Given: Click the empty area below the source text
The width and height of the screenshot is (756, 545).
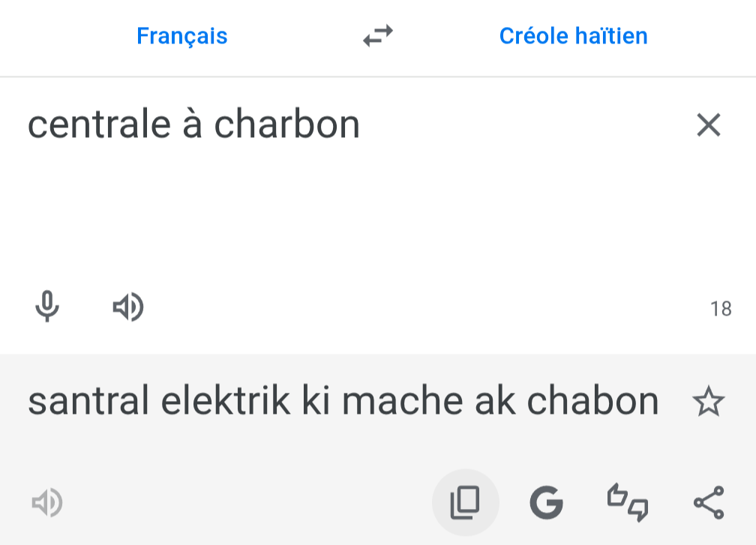Looking at the screenshot, I should [x=360, y=217].
